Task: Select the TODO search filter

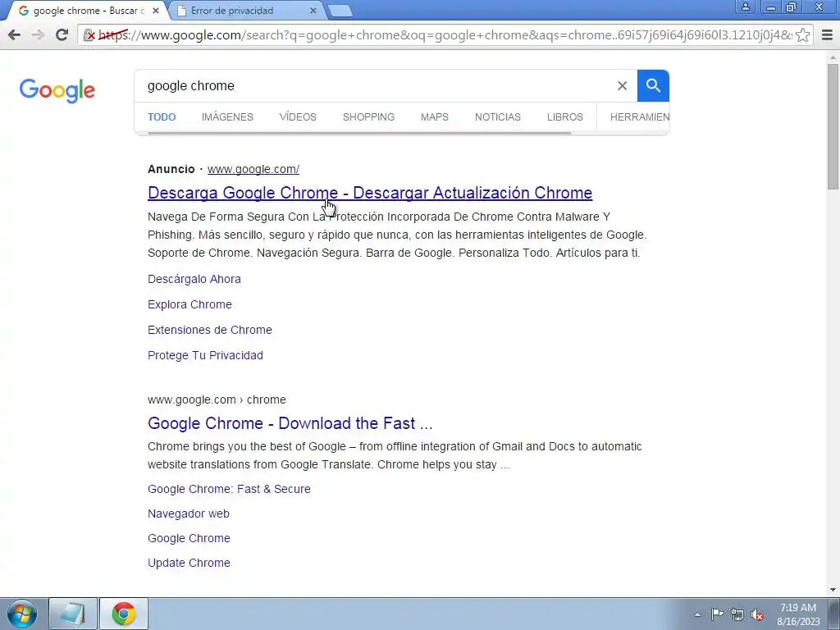Action: 162,116
